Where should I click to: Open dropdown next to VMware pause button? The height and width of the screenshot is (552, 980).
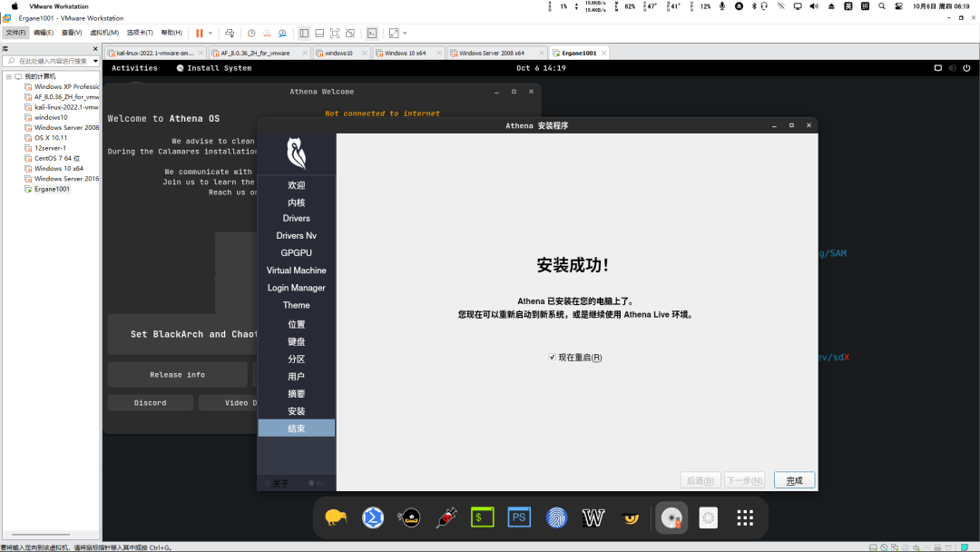tap(210, 33)
